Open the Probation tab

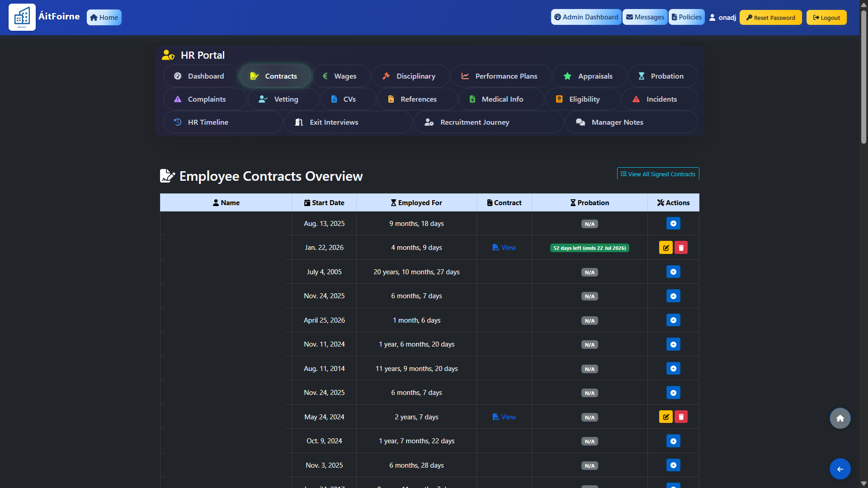tap(662, 76)
